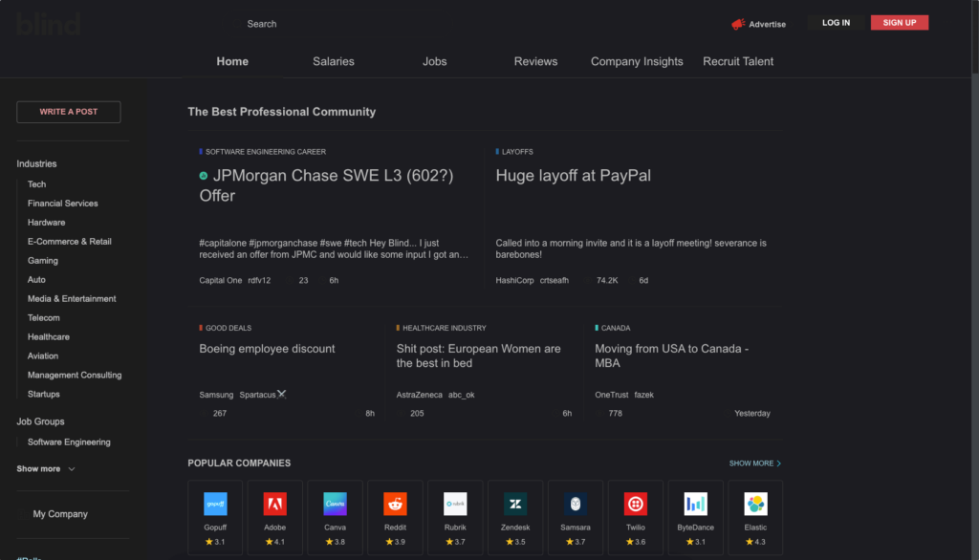Click the green dot beside JPMorgan post
The height and width of the screenshot is (560, 979).
pyautogui.click(x=204, y=176)
